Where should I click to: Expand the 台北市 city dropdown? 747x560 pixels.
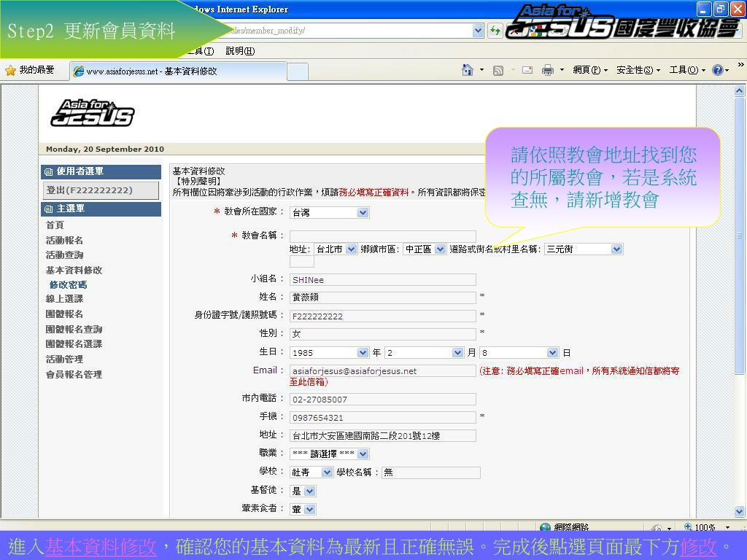coord(351,249)
